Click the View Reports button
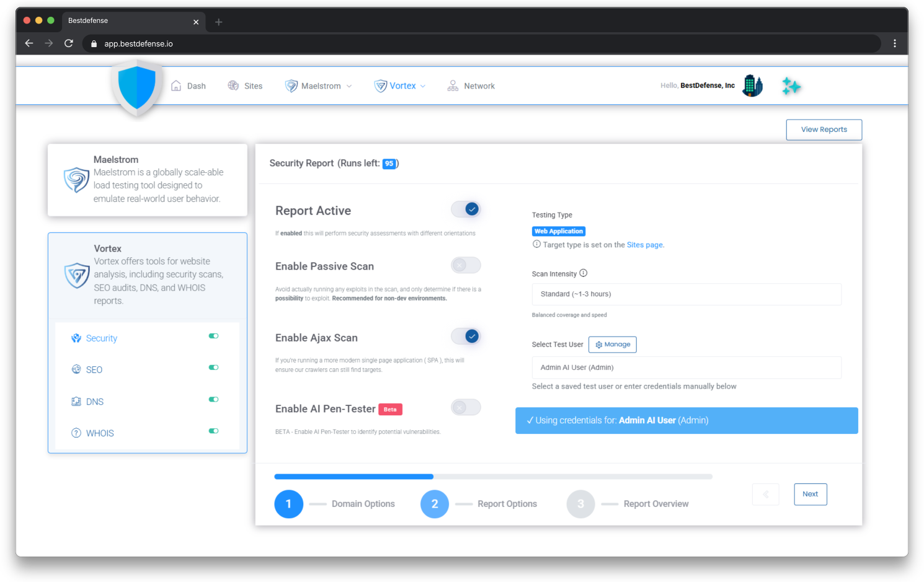Screen dimensions: 924x582 click(x=824, y=129)
